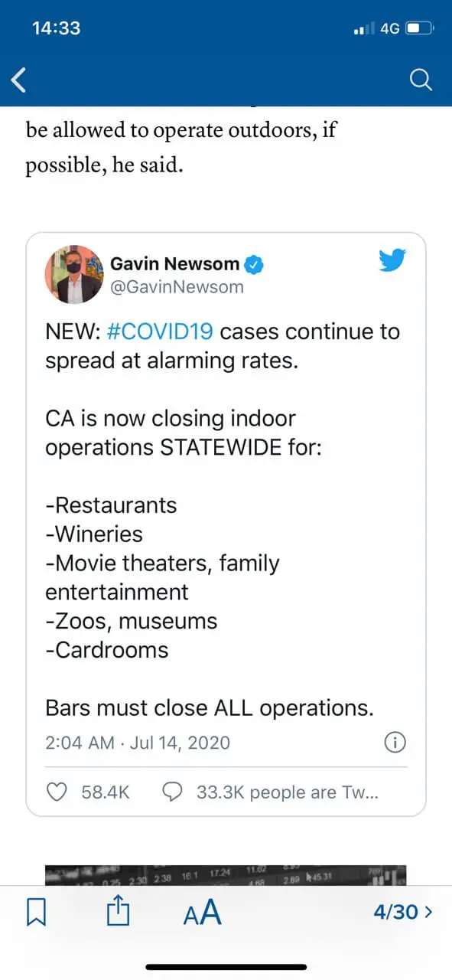Viewport: 452px width, 980px height.
Task: Open replies via the speech bubble icon
Action: 174,792
